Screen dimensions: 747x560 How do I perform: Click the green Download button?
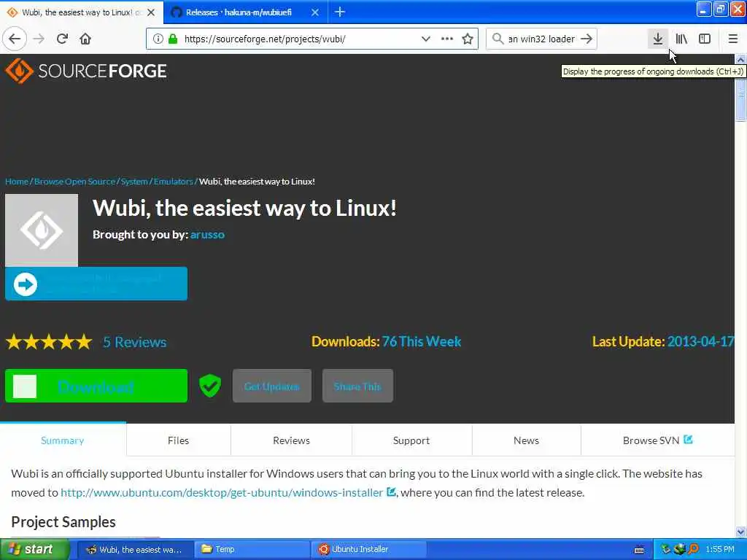[96, 386]
